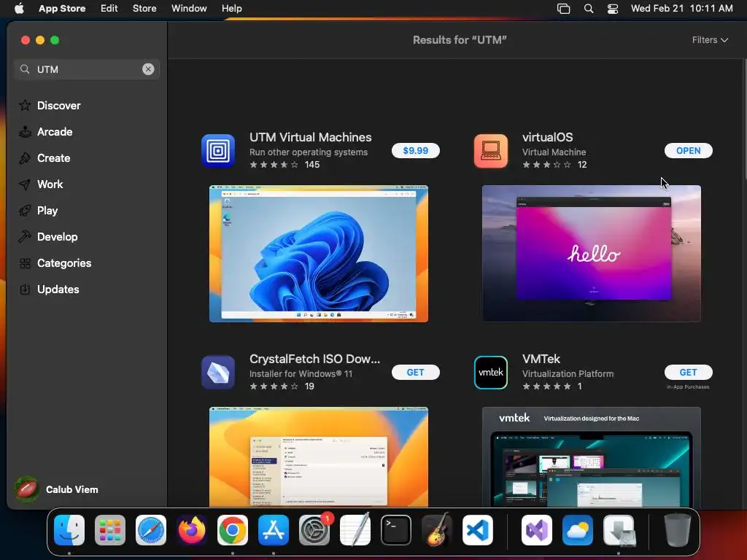Open the Edit menu

click(x=109, y=8)
